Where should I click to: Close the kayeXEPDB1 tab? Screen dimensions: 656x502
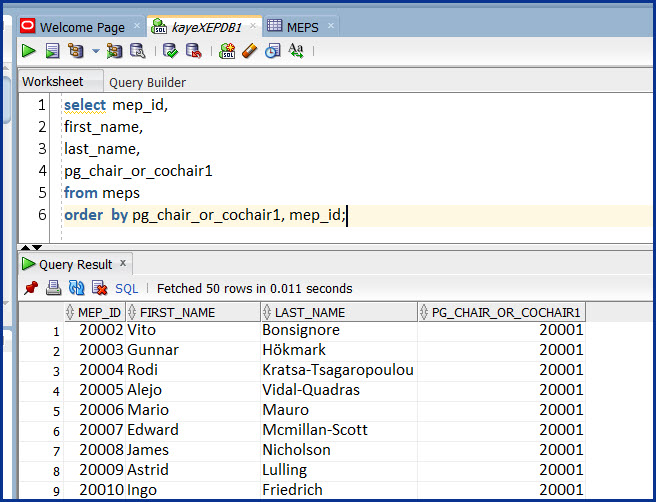pyautogui.click(x=253, y=26)
